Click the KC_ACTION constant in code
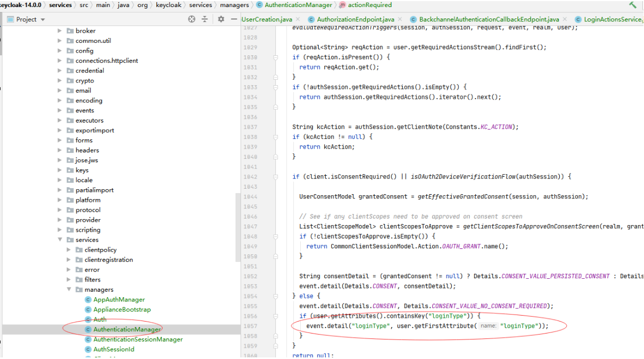This screenshot has height=359, width=644. 496,127
